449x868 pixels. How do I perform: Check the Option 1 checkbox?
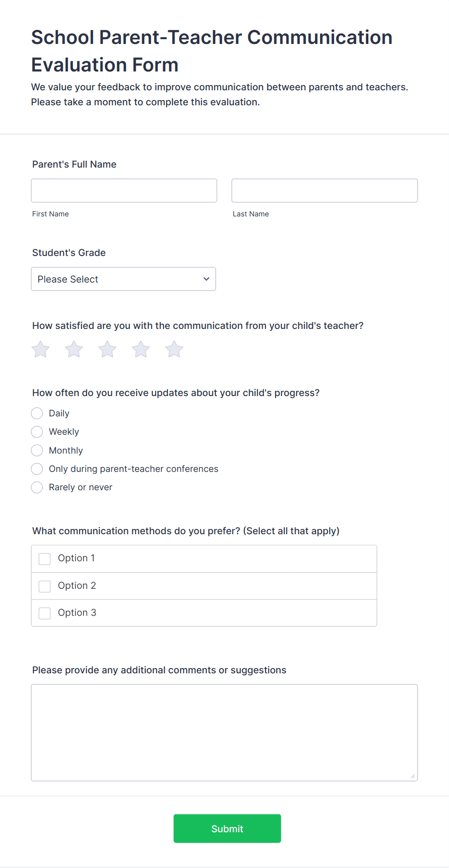click(44, 559)
